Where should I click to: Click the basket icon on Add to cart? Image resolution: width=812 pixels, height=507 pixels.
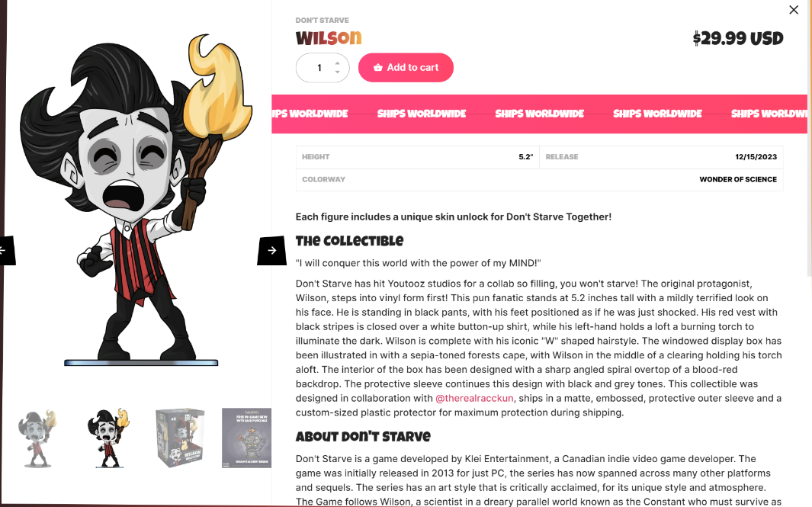pos(378,67)
